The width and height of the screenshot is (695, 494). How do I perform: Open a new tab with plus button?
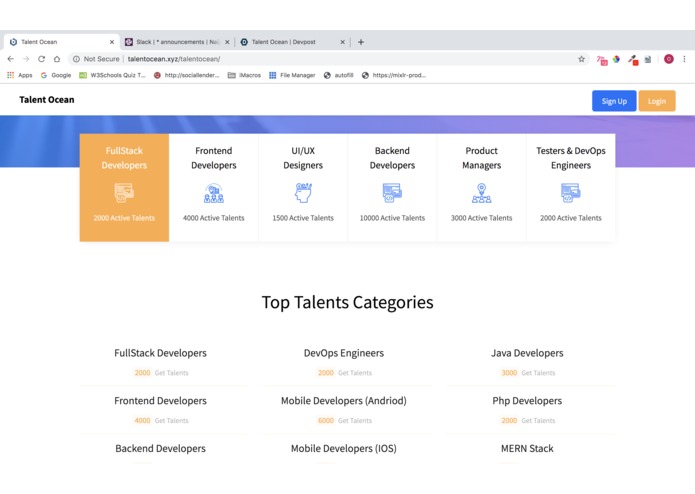pos(361,42)
